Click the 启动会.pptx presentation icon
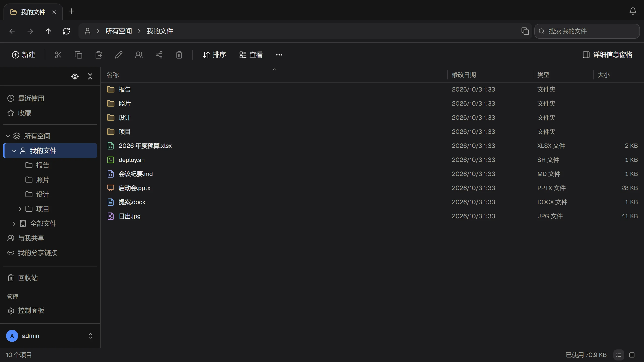Screen dimensions: 644x362 [x=111, y=188]
